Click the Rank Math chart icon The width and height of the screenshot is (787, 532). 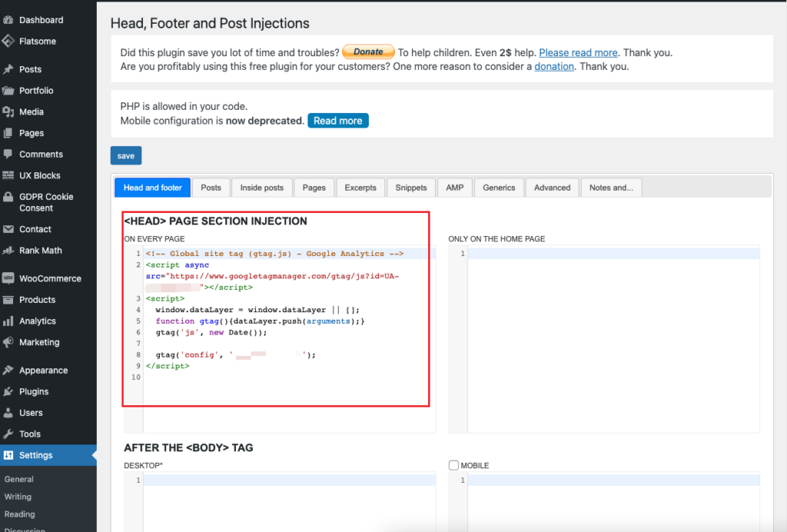click(8, 251)
